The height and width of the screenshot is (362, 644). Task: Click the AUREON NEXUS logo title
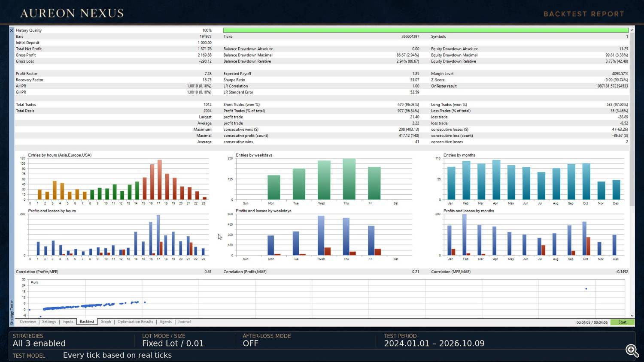click(72, 13)
